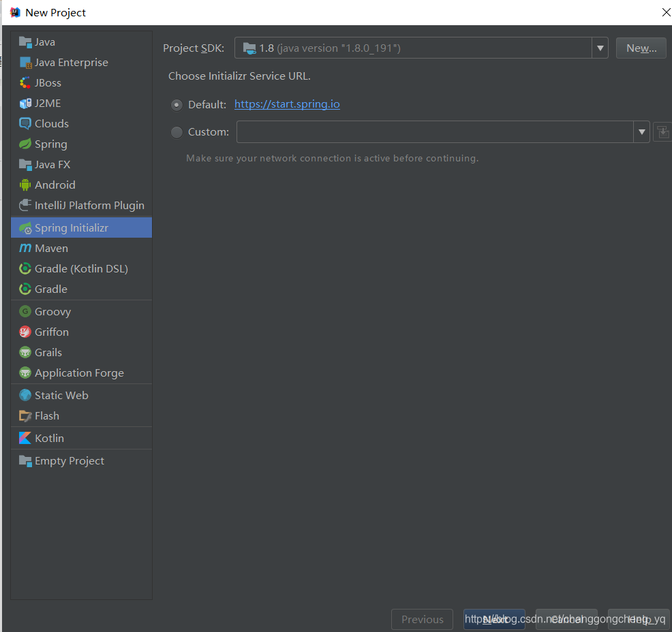The image size is (672, 632).
Task: Choose the Griffon icon
Action: tap(25, 332)
